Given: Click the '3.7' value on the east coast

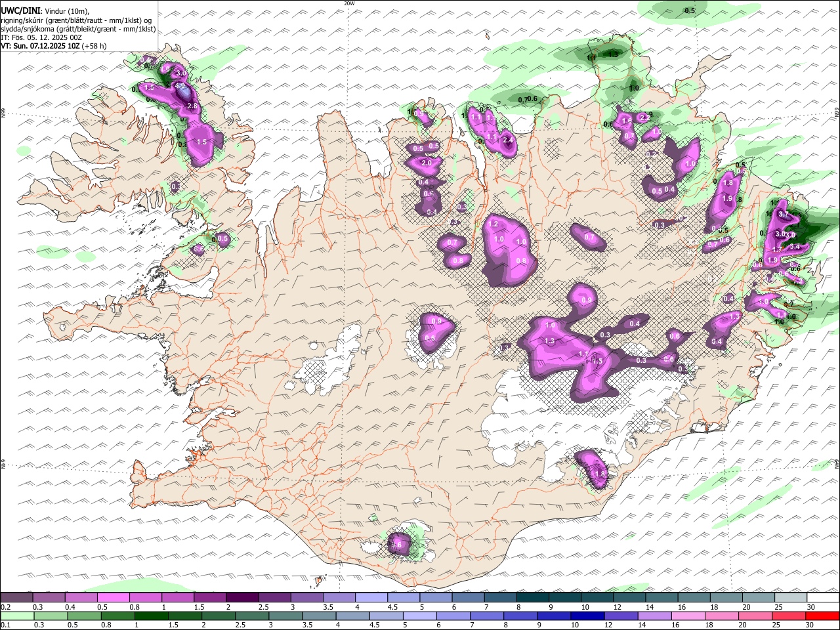Looking at the screenshot, I should (783, 214).
